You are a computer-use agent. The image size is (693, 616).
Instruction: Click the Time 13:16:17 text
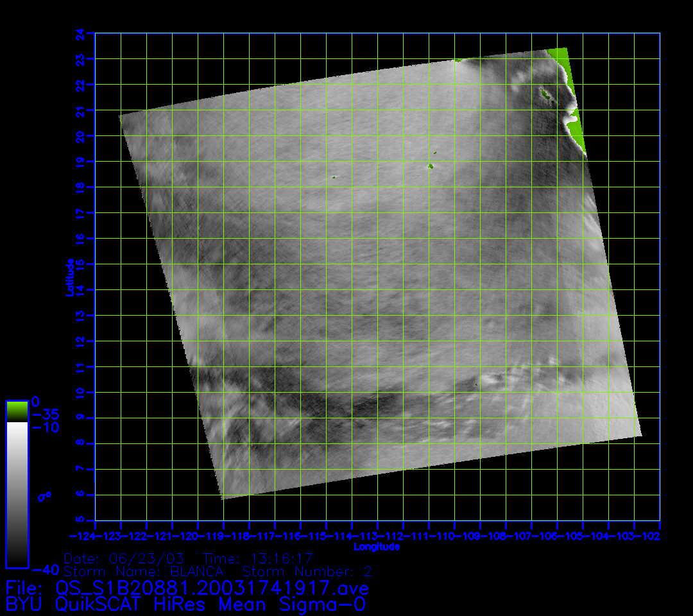pyautogui.click(x=257, y=558)
